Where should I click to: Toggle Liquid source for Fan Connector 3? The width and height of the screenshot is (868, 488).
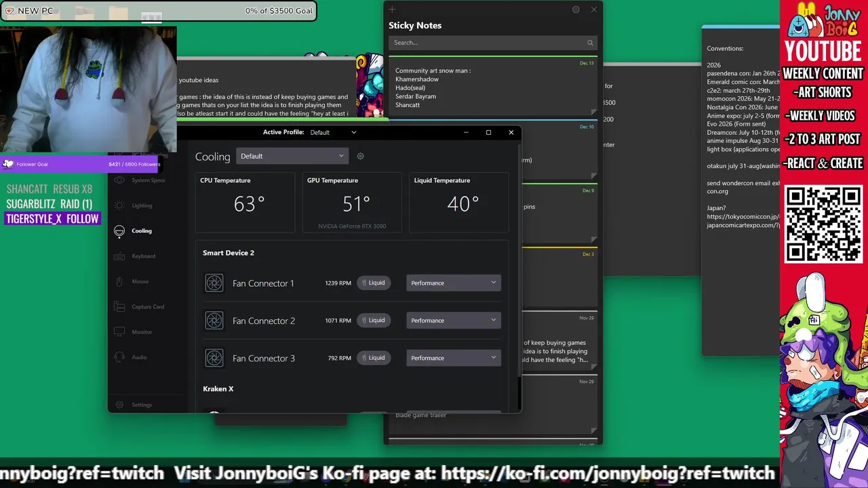(x=374, y=358)
